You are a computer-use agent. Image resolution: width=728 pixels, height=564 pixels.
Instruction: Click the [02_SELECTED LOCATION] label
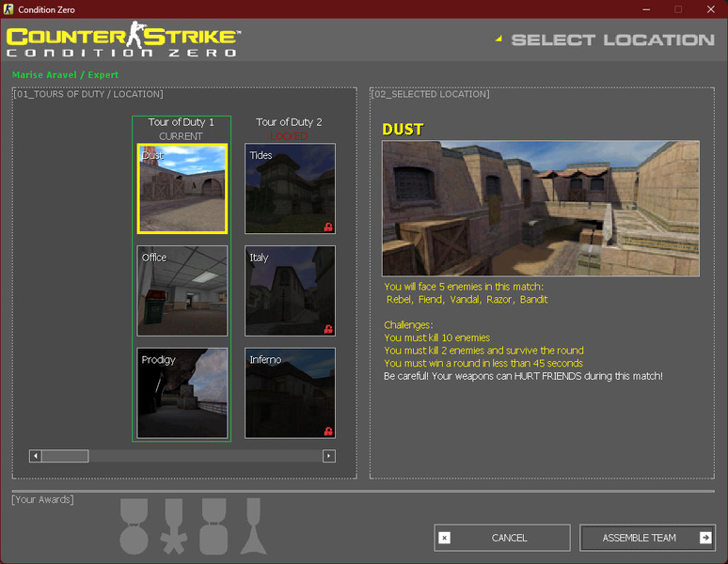(431, 94)
